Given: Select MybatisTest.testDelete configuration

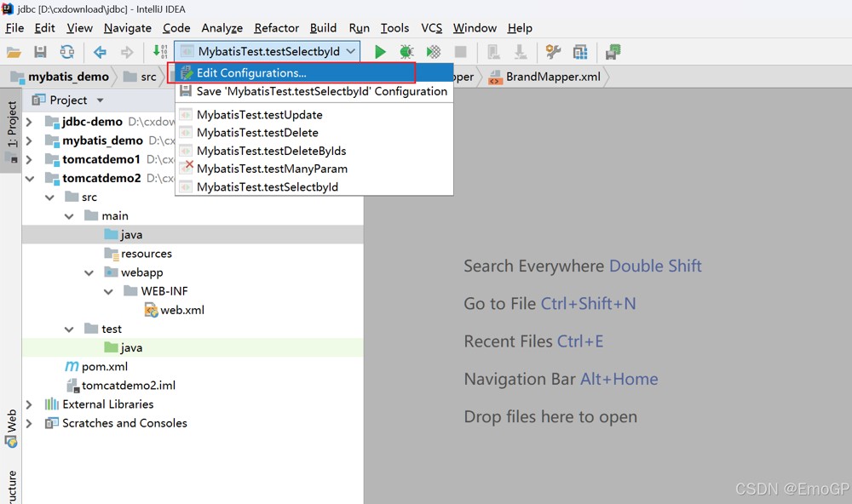Looking at the screenshot, I should coord(314,133).
